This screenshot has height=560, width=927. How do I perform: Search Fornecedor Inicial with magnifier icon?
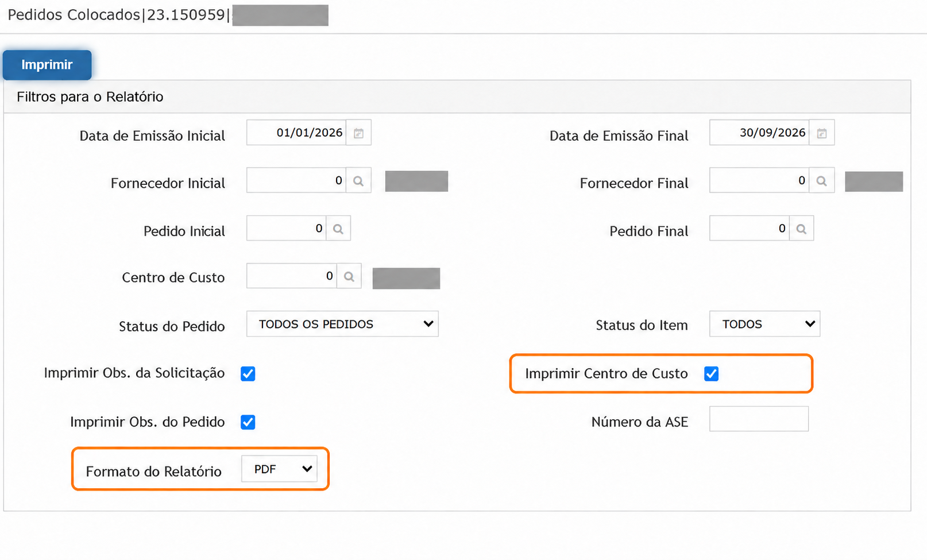(x=358, y=181)
